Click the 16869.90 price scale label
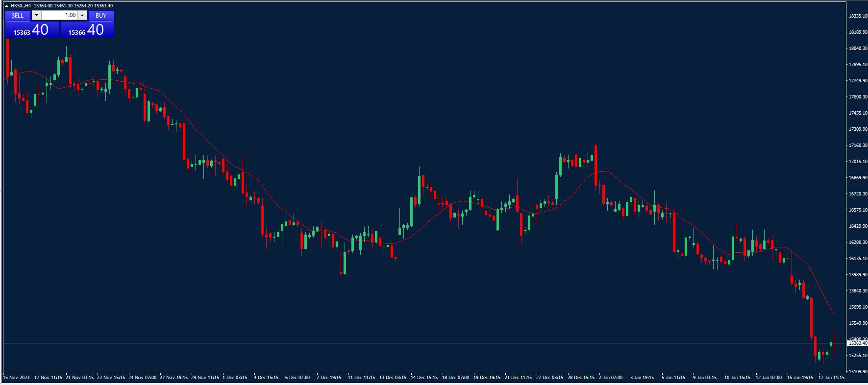This screenshot has height=385, width=868. pyautogui.click(x=858, y=178)
